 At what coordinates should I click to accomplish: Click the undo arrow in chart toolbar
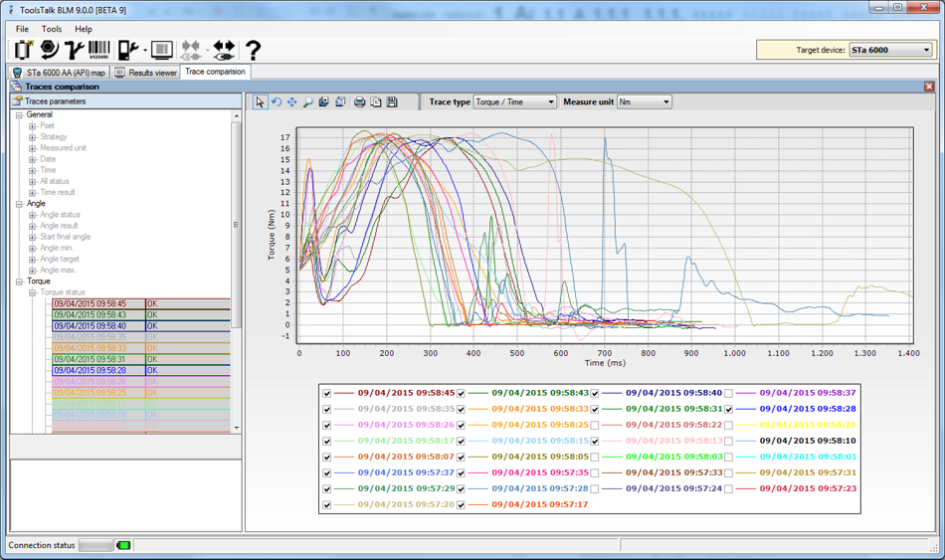pyautogui.click(x=276, y=101)
